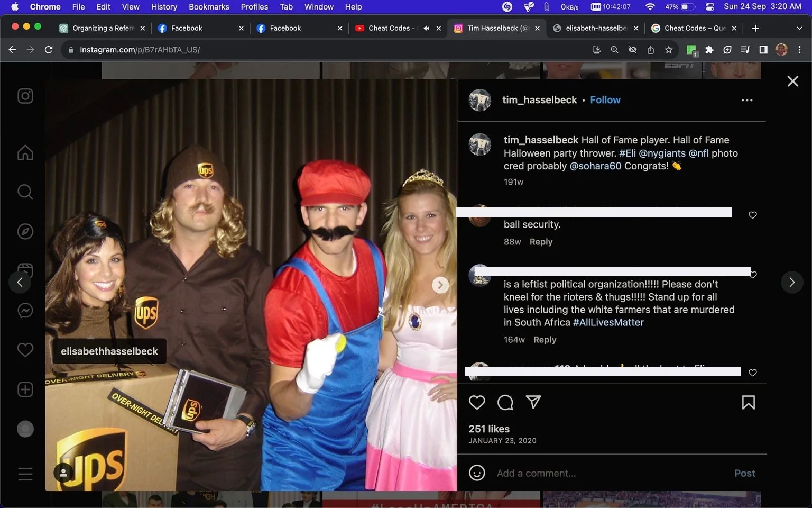Like the comment partly hidden below the #AllLivesMatter comment
The image size is (812, 508).
[x=753, y=373]
